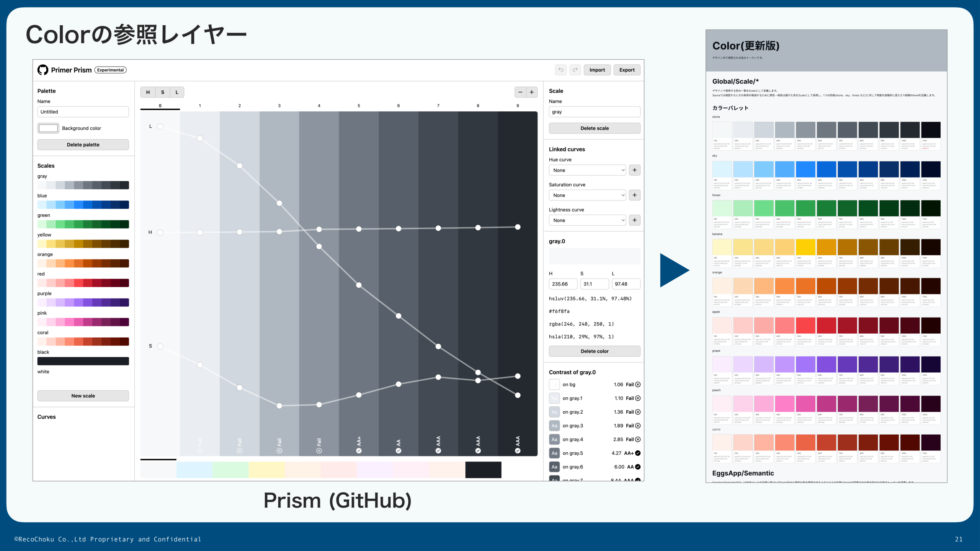
Task: Click the palette Name field showing Untitled
Action: click(83, 112)
